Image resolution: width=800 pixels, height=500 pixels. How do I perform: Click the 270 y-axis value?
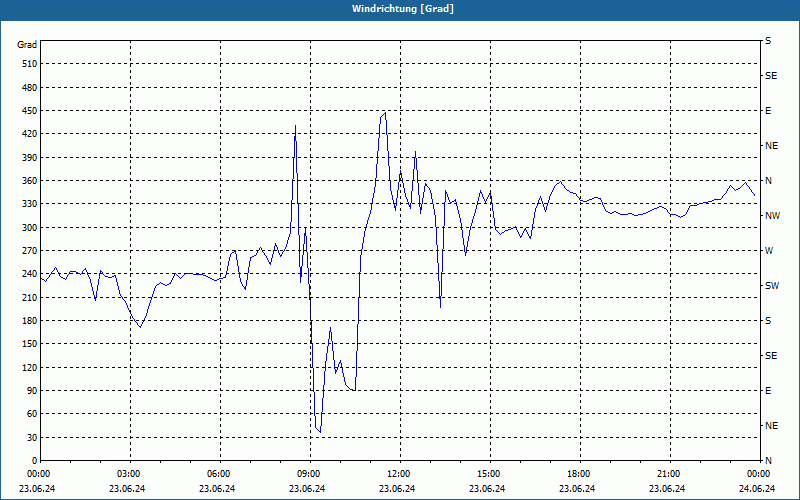pyautogui.click(x=30, y=251)
